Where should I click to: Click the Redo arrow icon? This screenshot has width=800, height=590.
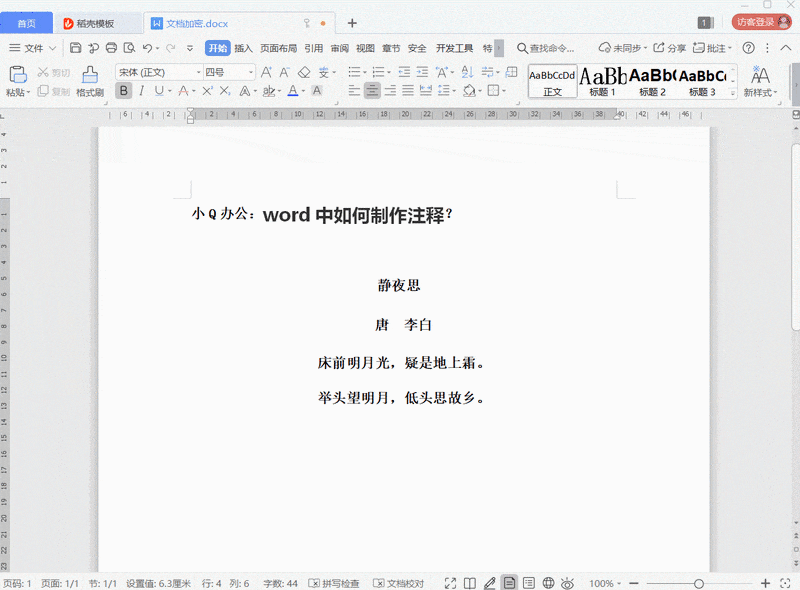(x=170, y=48)
